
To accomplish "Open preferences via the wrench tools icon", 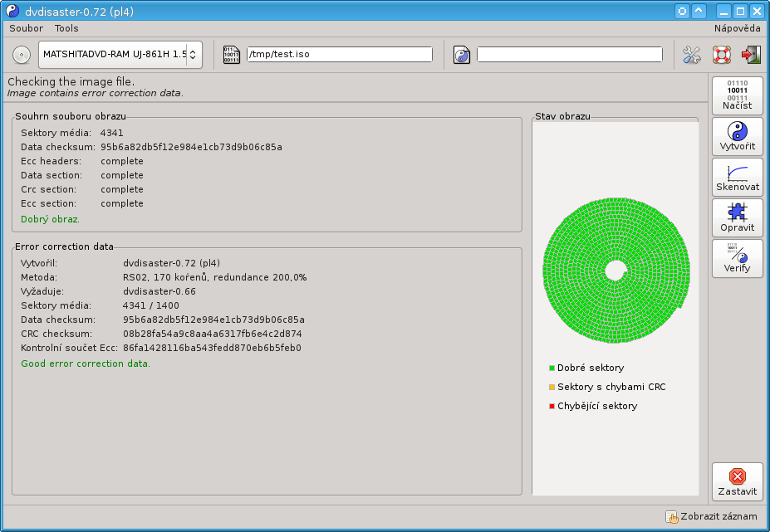I will pos(691,55).
